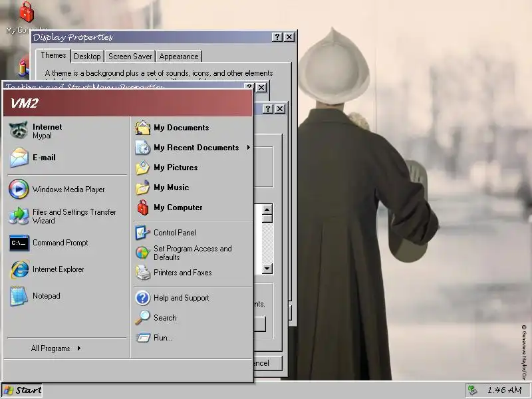
Task: Open My Documents folder icon
Action: [x=143, y=128]
